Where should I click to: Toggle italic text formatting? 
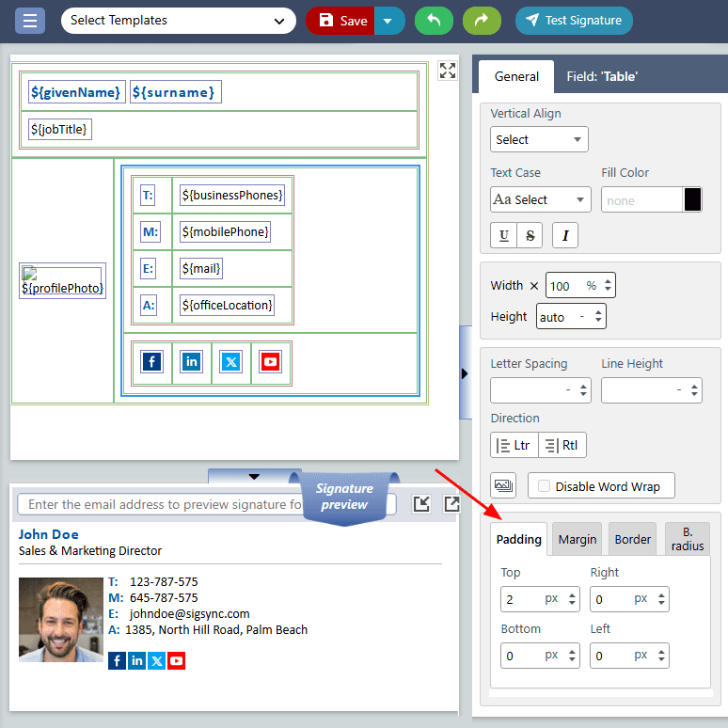(564, 235)
